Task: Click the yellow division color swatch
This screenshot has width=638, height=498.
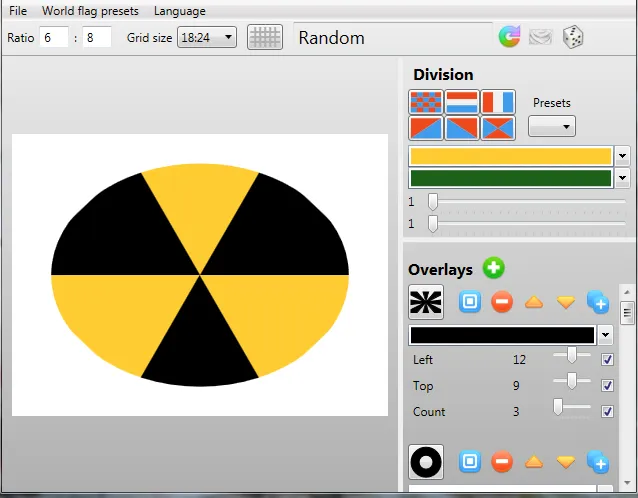Action: (511, 156)
